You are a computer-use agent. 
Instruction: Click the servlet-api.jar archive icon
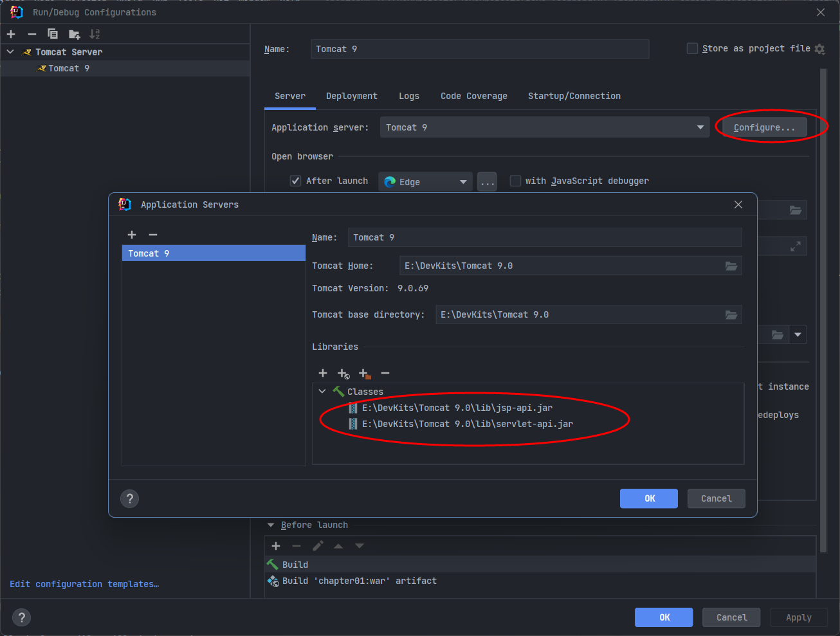click(353, 424)
